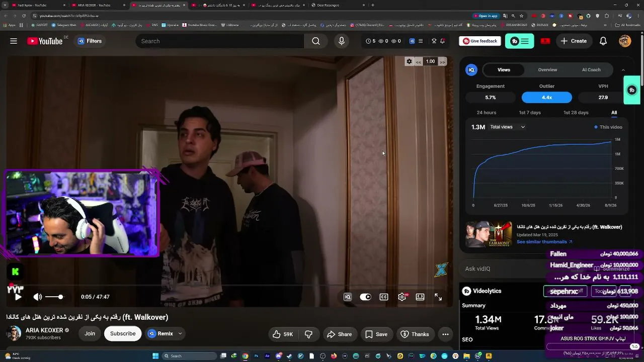Open the vidIQ icon in the player controls
644x362 pixels.
[348, 297]
